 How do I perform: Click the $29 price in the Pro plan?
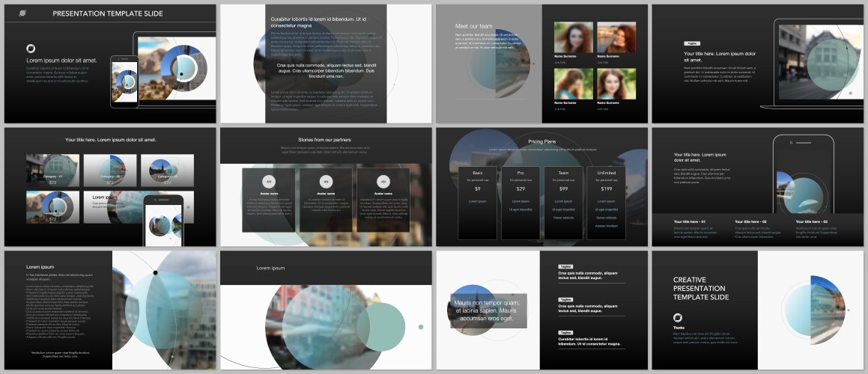(521, 189)
